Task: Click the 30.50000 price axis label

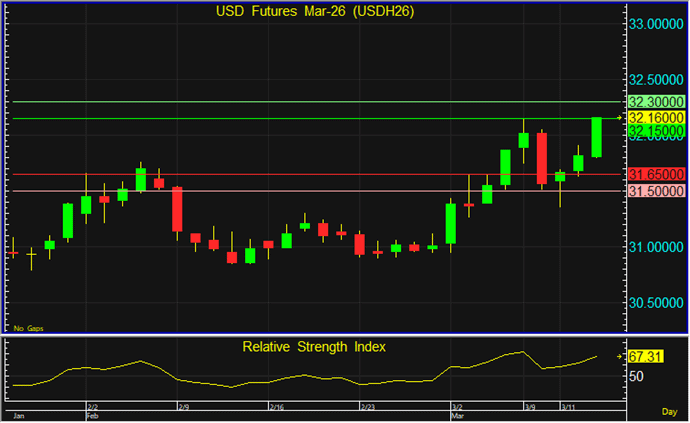Action: pos(656,303)
